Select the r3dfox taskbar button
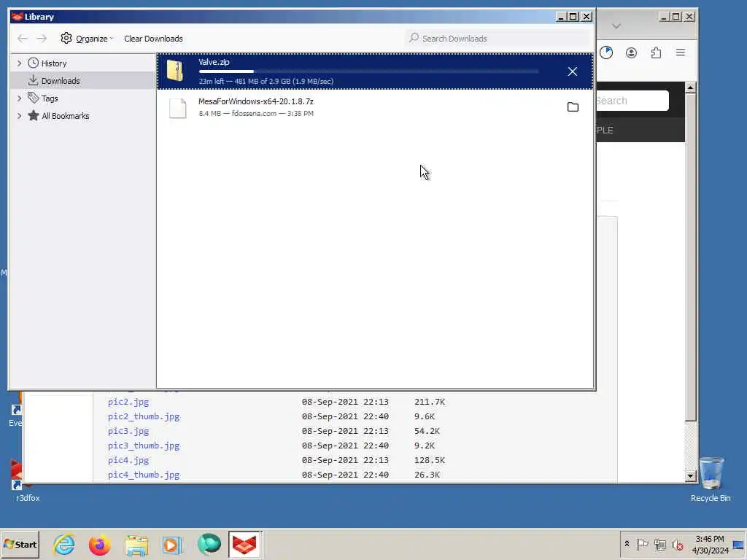Viewport: 747px width, 560px height. [x=244, y=544]
